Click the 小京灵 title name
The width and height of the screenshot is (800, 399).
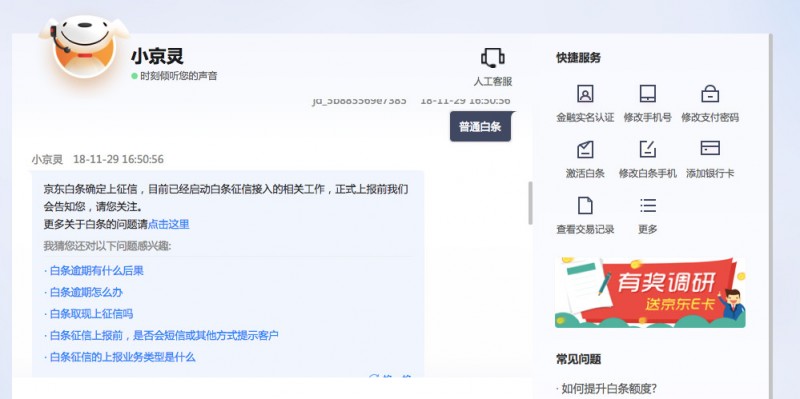(157, 56)
